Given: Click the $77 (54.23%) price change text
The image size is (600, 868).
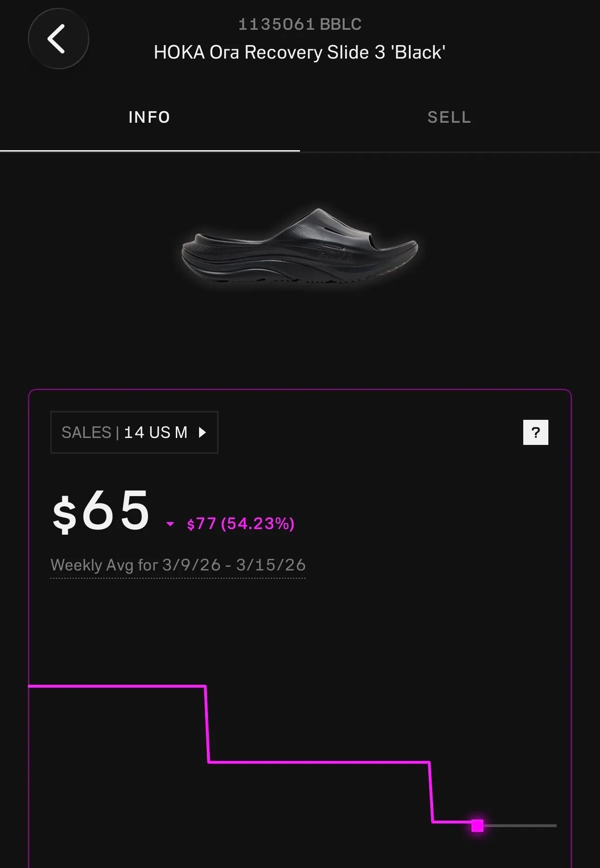Looking at the screenshot, I should (x=240, y=523).
